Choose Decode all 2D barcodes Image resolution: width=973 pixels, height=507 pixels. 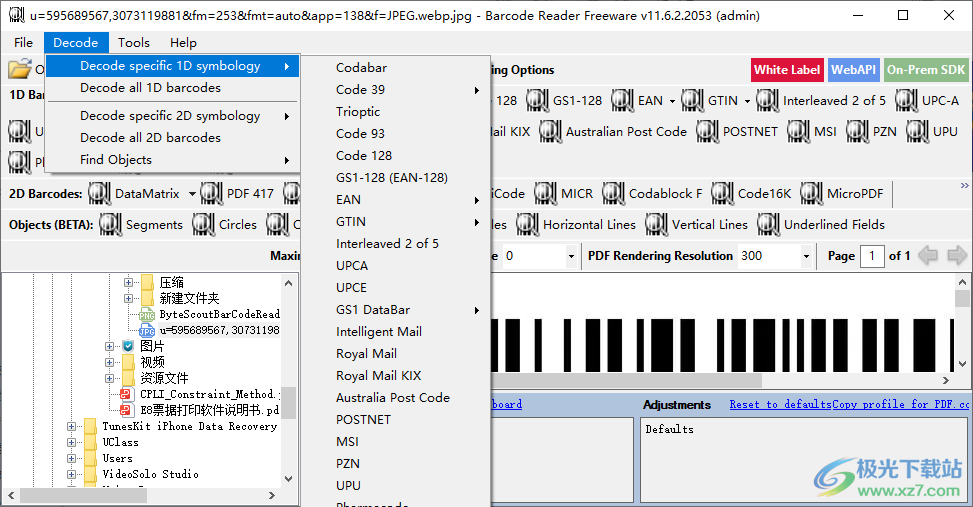(x=173, y=138)
